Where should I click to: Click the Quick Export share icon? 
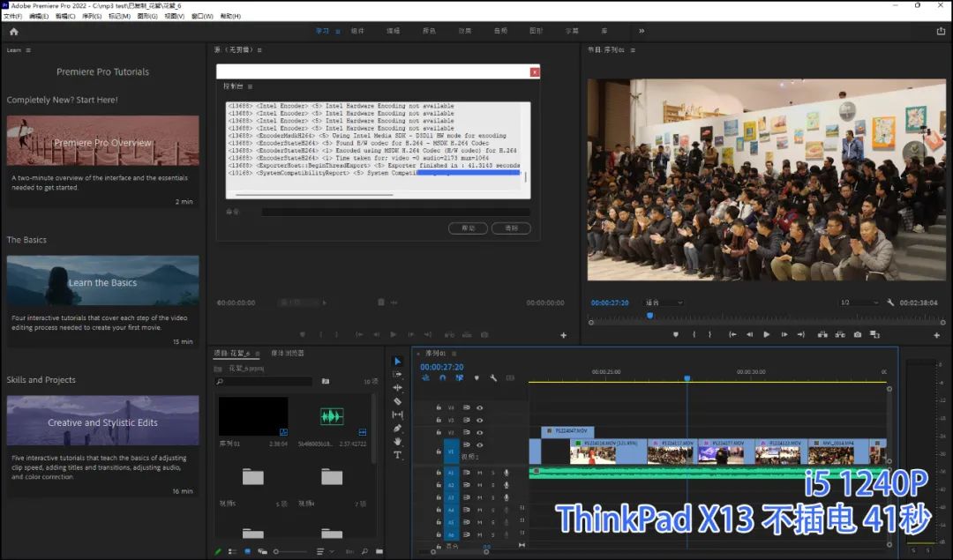(941, 31)
